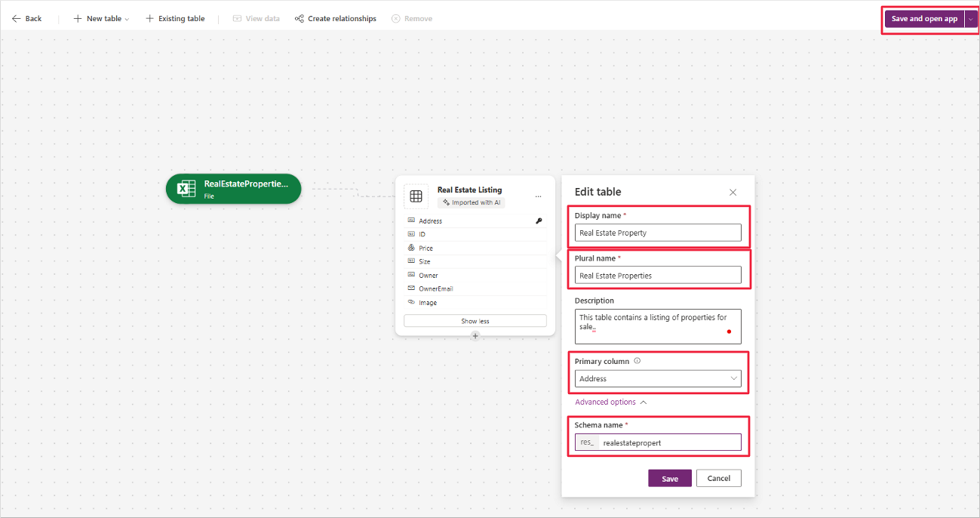
Task: Select the RealEstateProperties Excel file node
Action: 233,189
